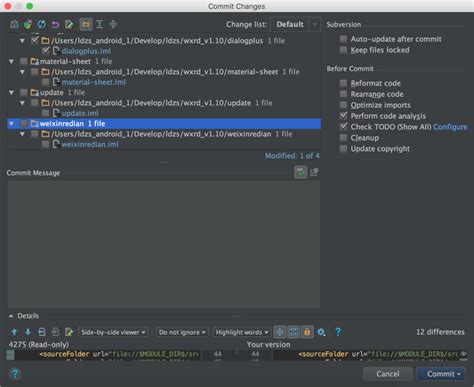This screenshot has height=387, width=474.
Task: Uncheck Perform code analysis
Action: coord(343,116)
